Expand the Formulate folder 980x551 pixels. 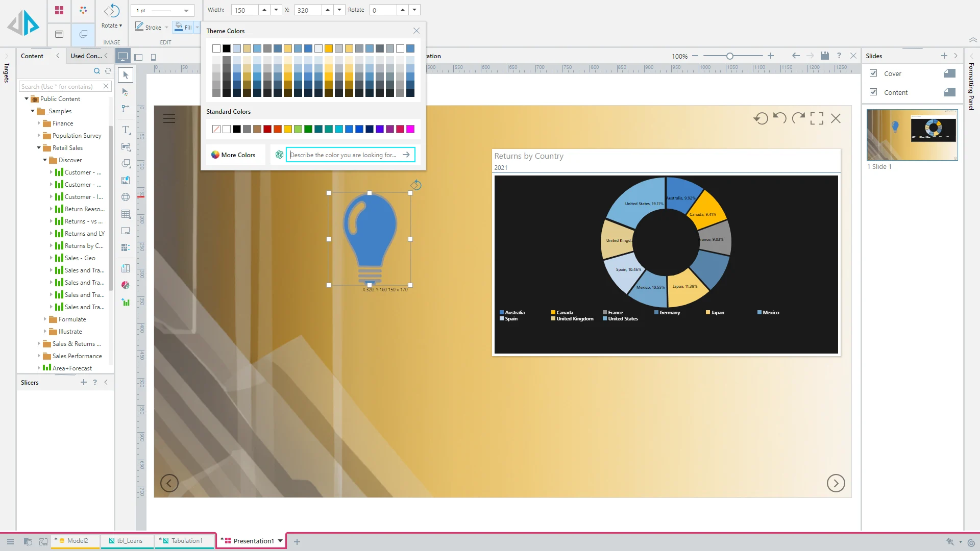pyautogui.click(x=45, y=319)
